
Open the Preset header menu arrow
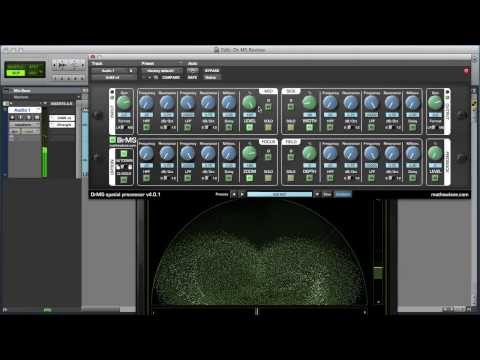180,63
